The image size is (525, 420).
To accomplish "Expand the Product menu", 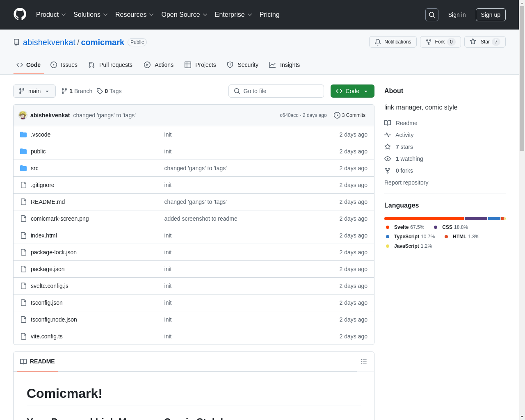I will point(51,15).
